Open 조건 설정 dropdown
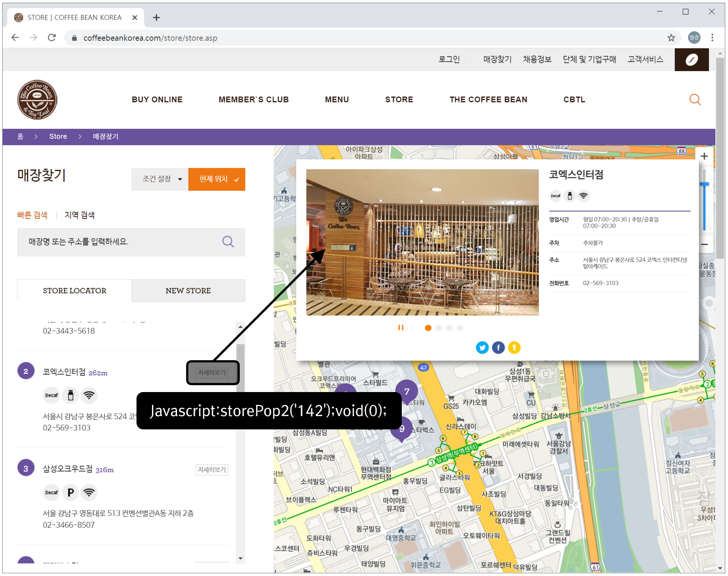 click(160, 179)
